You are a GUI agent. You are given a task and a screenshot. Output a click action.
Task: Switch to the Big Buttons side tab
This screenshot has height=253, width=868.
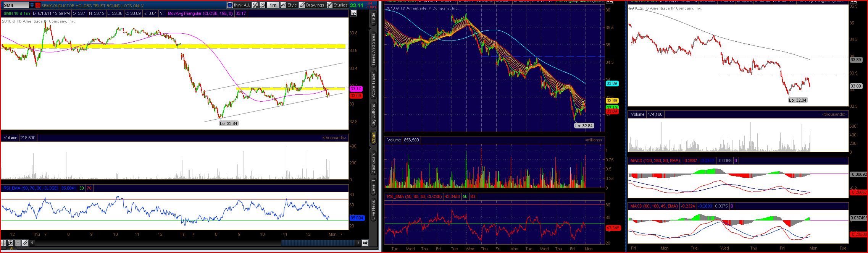pyautogui.click(x=373, y=115)
